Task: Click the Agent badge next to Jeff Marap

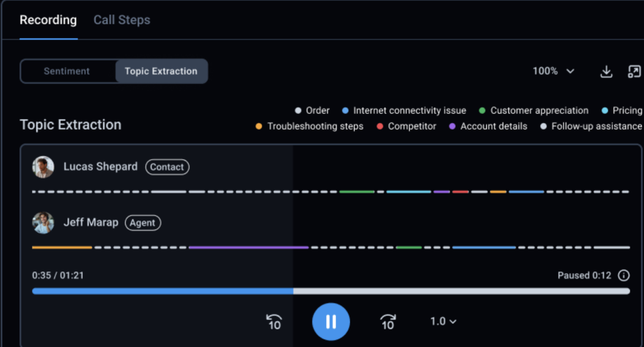Action: click(142, 223)
